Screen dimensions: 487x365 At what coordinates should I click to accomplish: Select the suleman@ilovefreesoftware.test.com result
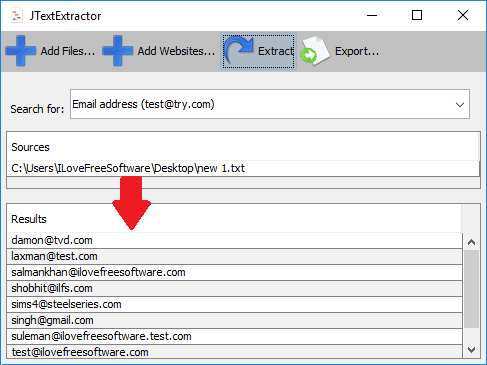[x=234, y=336]
